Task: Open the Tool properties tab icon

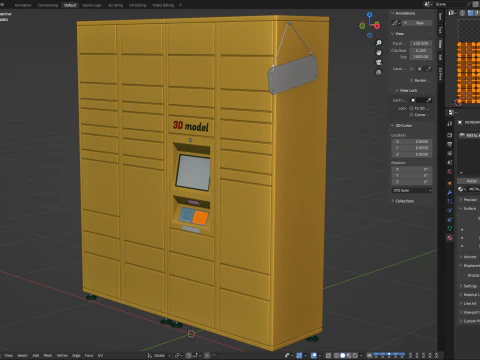Action: [x=450, y=123]
